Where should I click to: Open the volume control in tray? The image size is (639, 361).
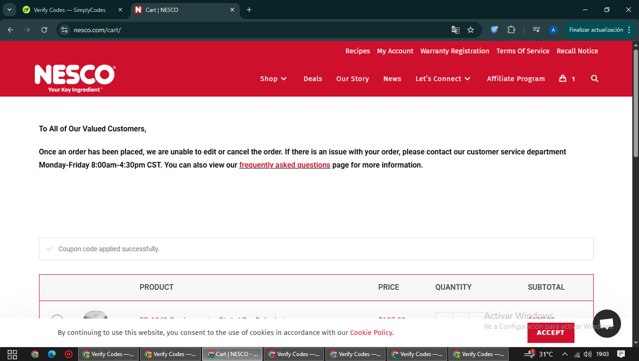(587, 354)
